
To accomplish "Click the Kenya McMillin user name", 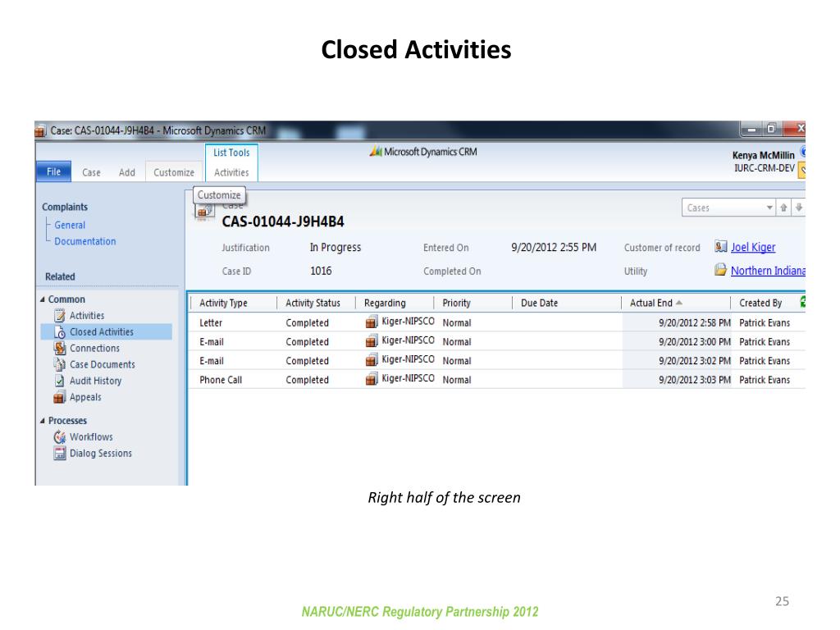I will pyautogui.click(x=764, y=155).
